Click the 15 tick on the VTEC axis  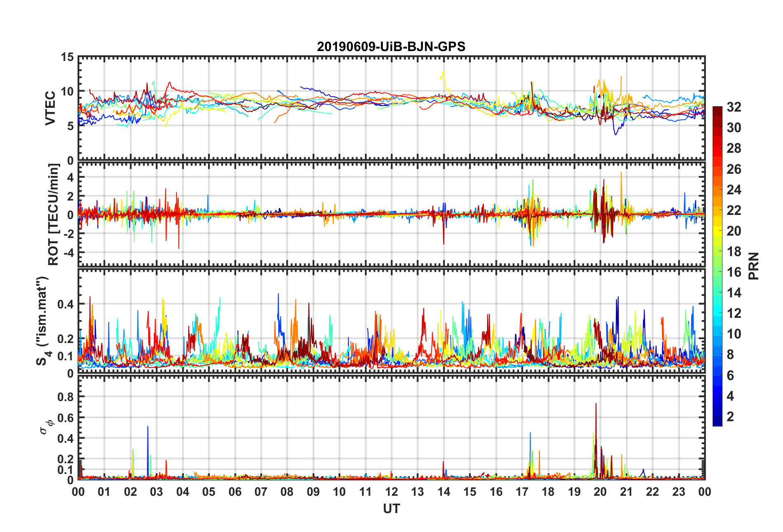coord(67,57)
